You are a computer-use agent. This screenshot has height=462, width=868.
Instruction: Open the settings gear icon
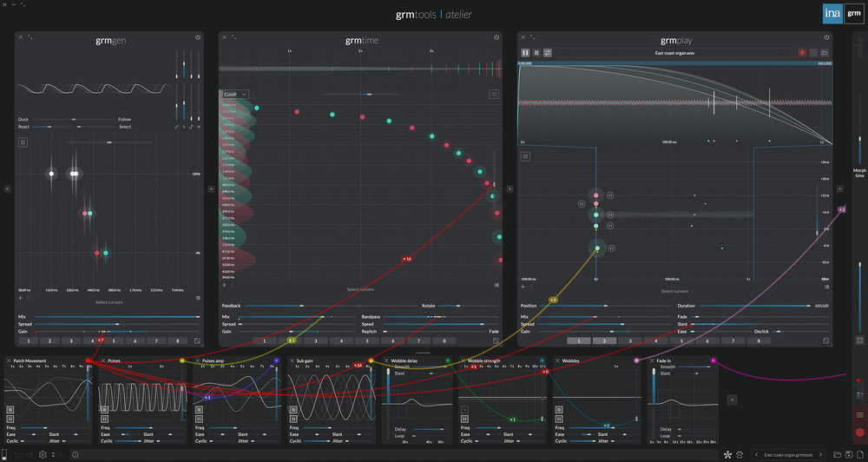click(x=43, y=454)
